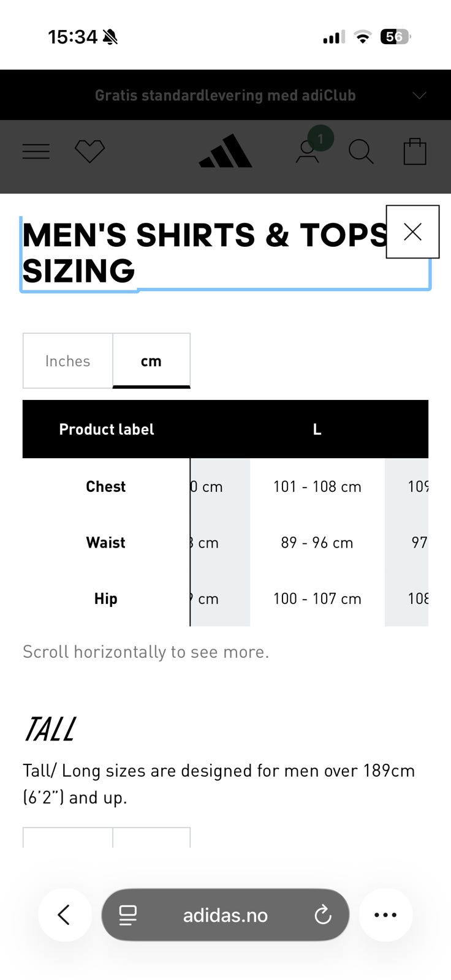The width and height of the screenshot is (451, 980).
Task: Open the hamburger menu
Action: 36,151
